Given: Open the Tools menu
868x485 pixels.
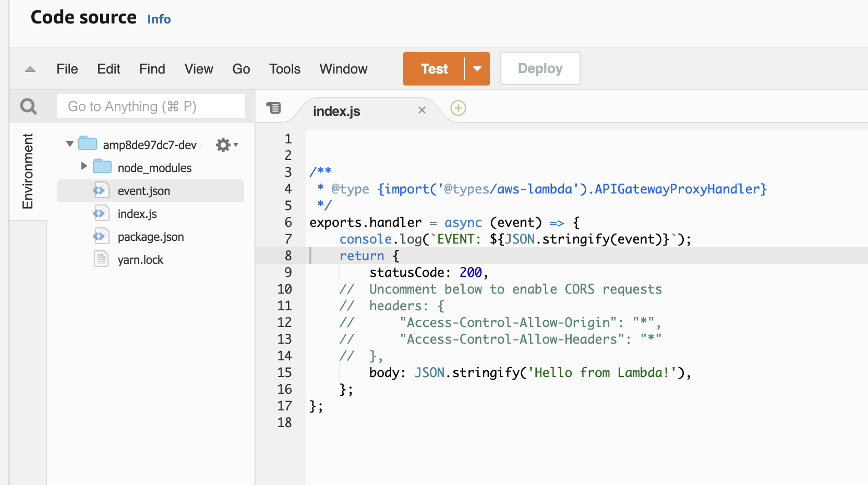Looking at the screenshot, I should point(285,69).
